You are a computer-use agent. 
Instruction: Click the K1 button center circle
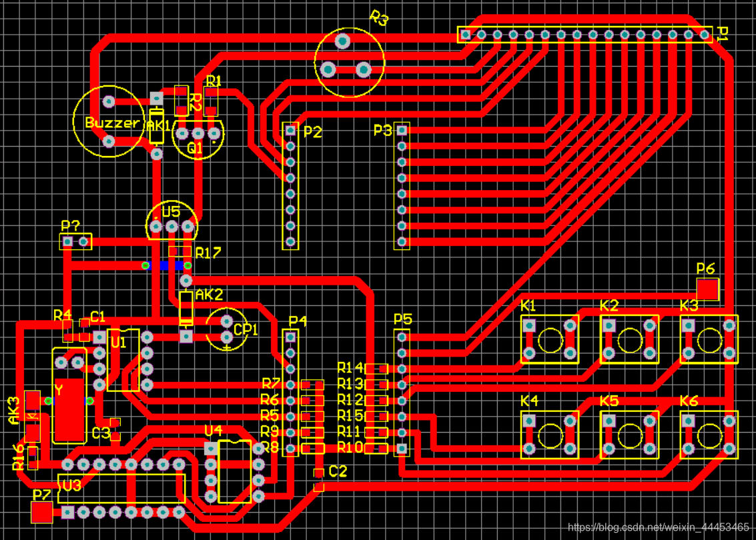[550, 340]
